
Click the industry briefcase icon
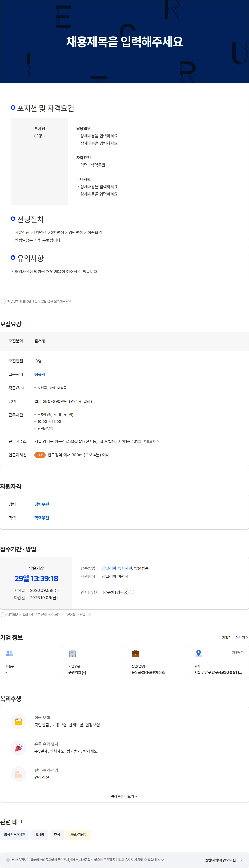pyautogui.click(x=135, y=653)
